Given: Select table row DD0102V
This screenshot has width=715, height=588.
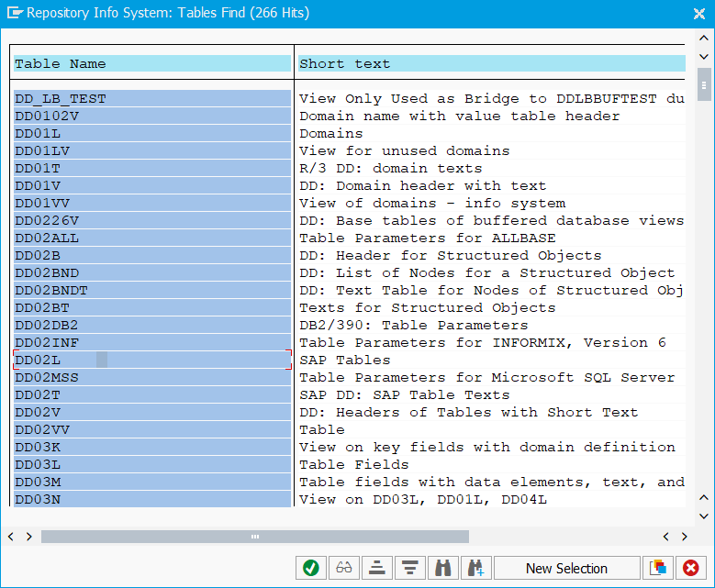Looking at the screenshot, I should (x=151, y=116).
